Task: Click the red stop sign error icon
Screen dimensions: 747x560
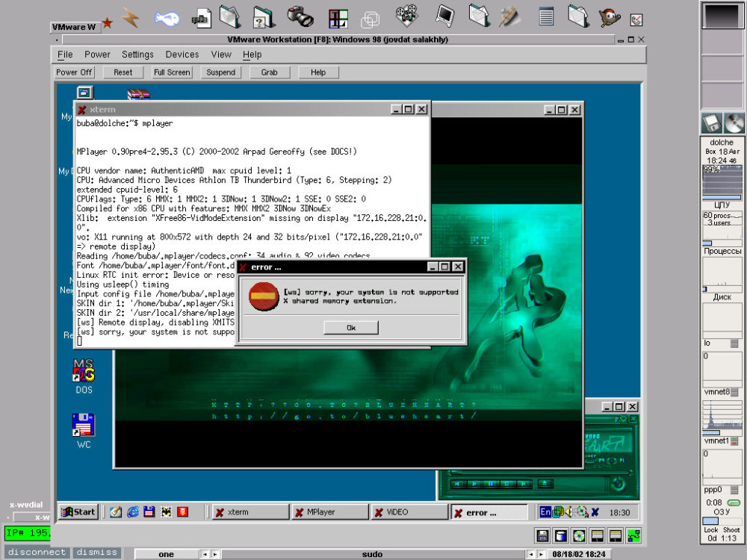Action: (x=264, y=296)
